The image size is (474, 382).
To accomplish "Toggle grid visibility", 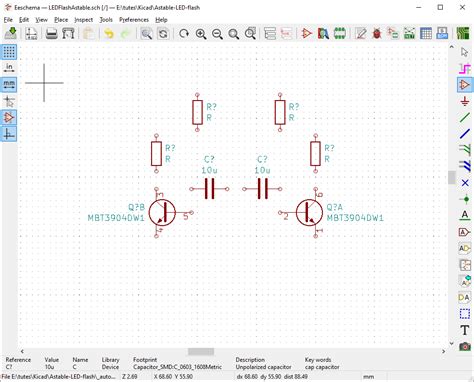I will point(9,52).
